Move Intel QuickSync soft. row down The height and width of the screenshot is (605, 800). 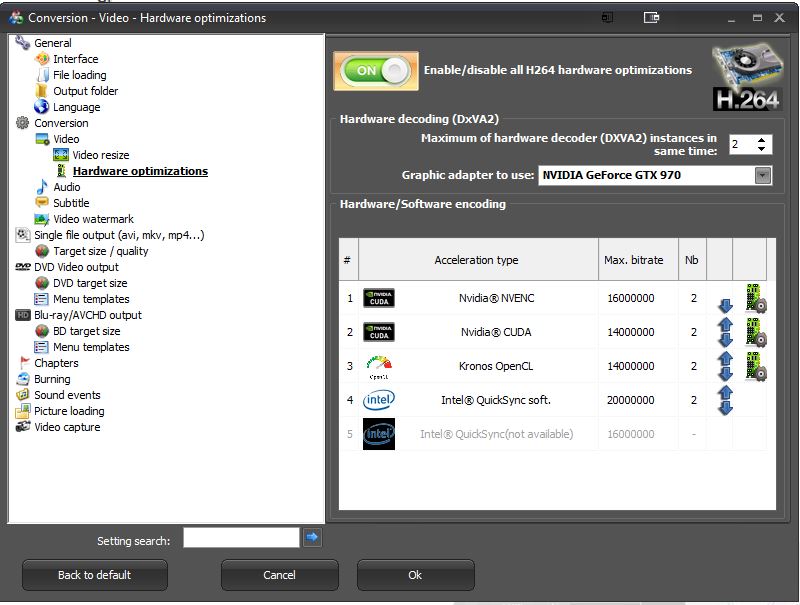726,408
